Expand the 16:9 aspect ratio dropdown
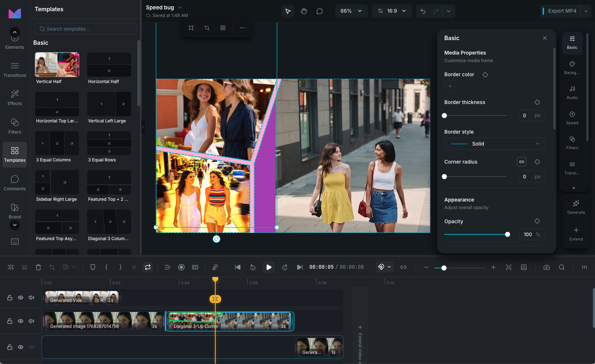This screenshot has height=364, width=595. pyautogui.click(x=392, y=11)
